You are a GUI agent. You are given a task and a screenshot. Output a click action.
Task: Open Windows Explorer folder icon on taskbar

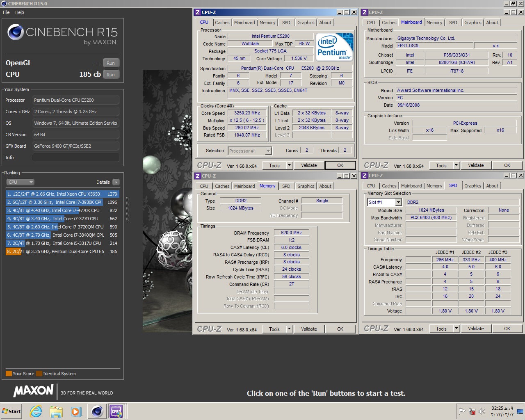tap(56, 411)
